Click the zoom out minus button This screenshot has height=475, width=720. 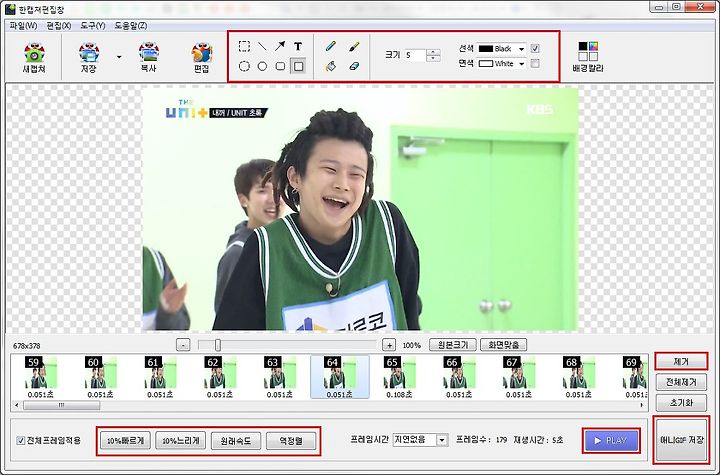[x=183, y=345]
